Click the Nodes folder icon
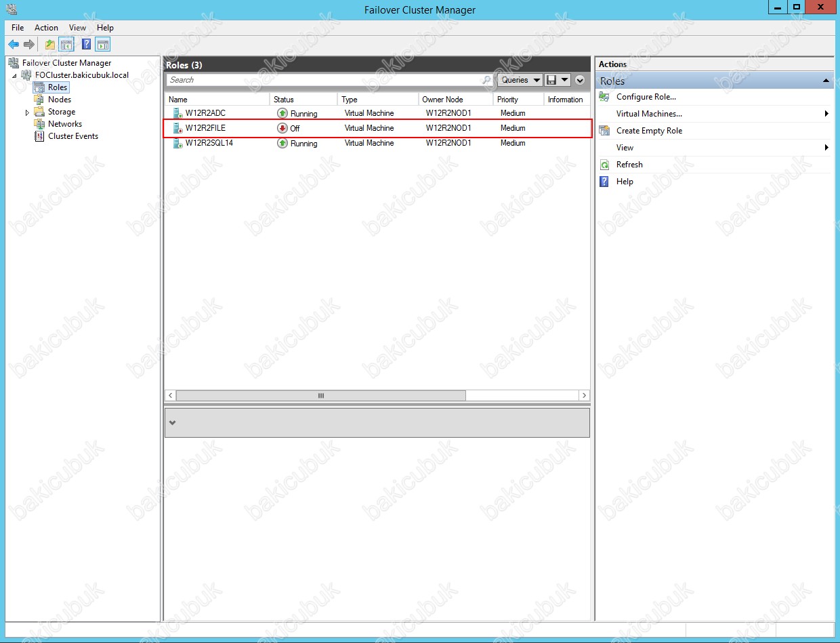The height and width of the screenshot is (643, 840). 39,100
